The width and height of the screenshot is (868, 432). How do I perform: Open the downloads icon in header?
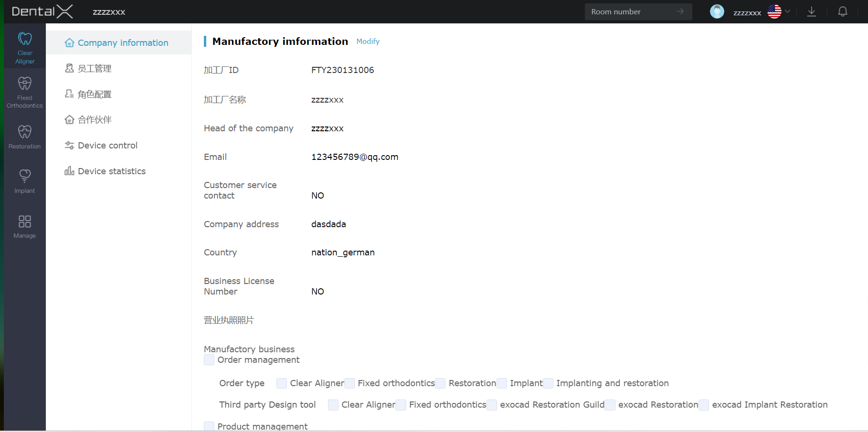coord(812,11)
